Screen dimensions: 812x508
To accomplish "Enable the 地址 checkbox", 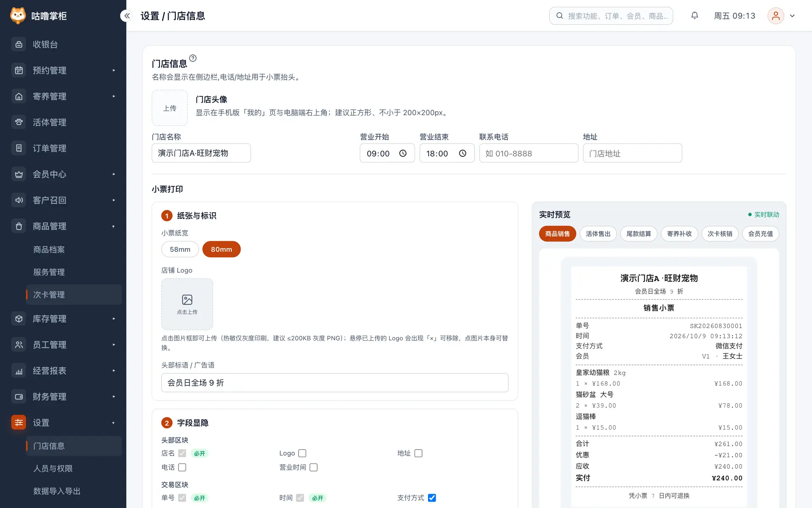I will click(418, 453).
